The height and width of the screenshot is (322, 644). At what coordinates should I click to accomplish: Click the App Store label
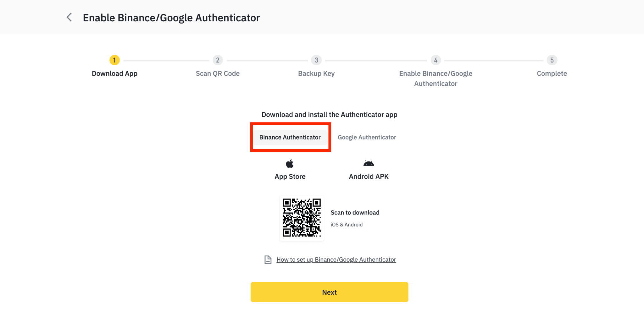tap(290, 177)
